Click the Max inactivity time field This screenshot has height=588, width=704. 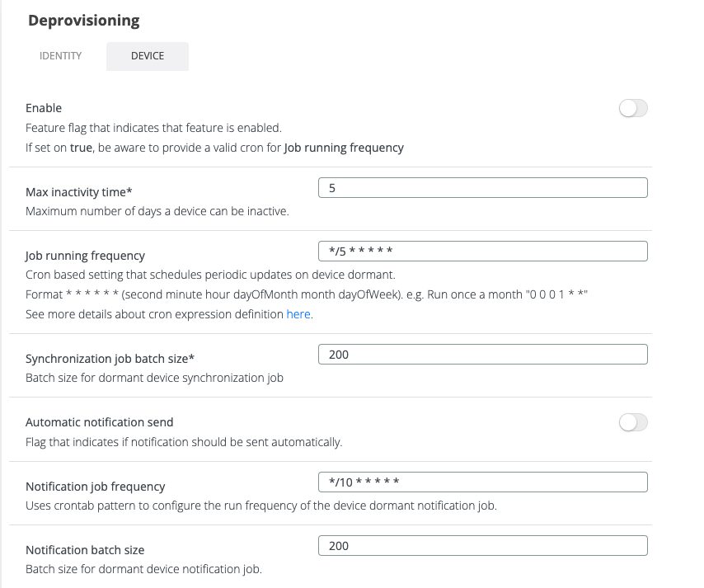482,188
